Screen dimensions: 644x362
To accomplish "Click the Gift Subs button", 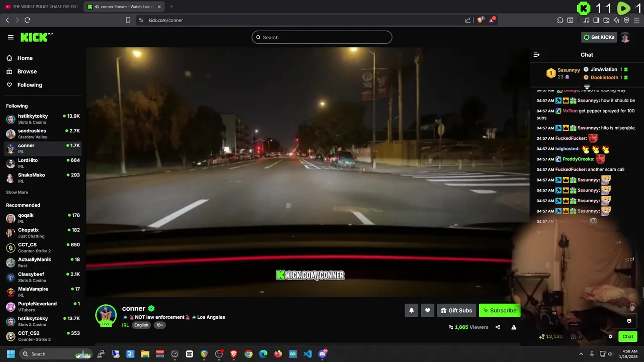I will tap(456, 311).
